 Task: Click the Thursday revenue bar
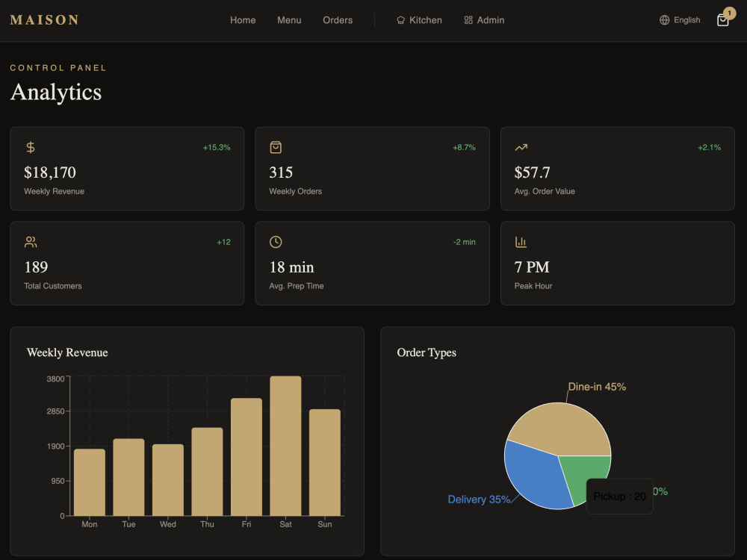click(x=207, y=471)
